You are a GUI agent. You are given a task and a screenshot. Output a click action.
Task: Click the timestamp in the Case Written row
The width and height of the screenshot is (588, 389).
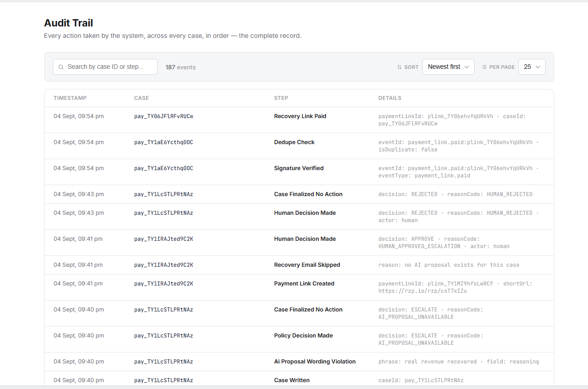[78, 380]
